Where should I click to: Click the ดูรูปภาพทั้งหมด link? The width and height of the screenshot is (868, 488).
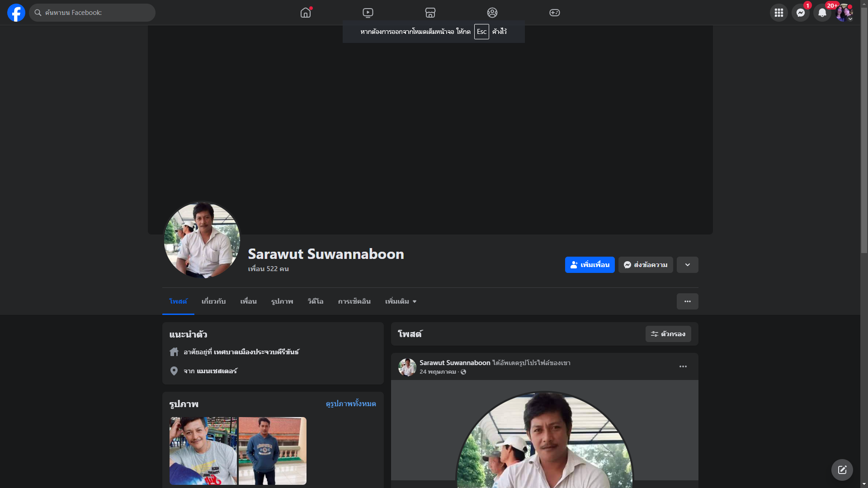click(350, 404)
